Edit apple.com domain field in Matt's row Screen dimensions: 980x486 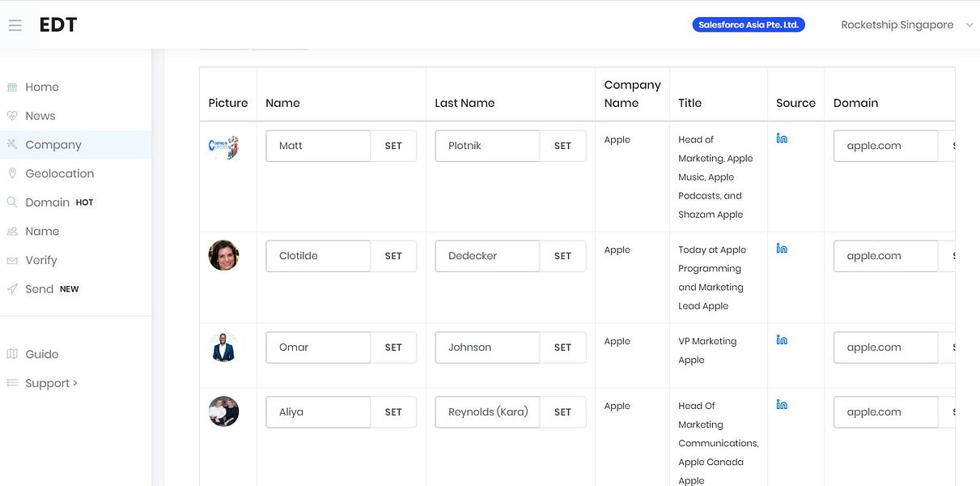pyautogui.click(x=886, y=146)
